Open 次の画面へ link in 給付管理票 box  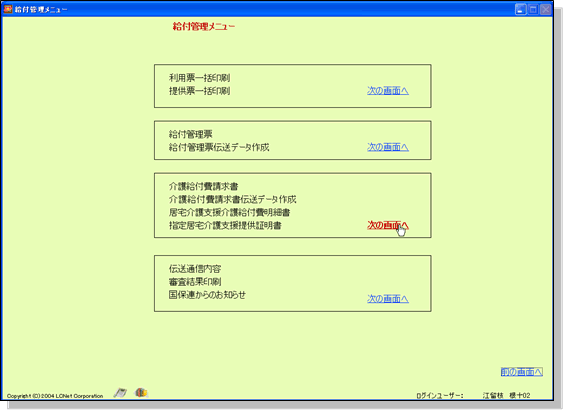[388, 147]
